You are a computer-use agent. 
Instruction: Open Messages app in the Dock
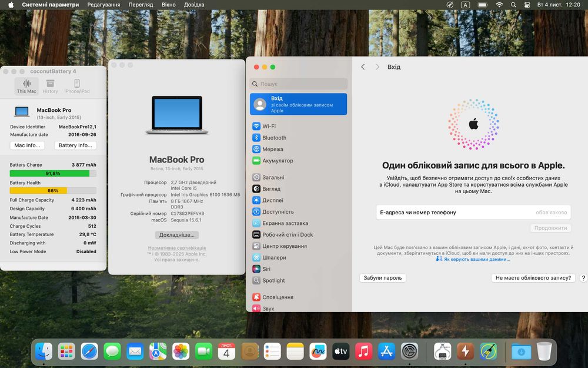click(x=112, y=352)
